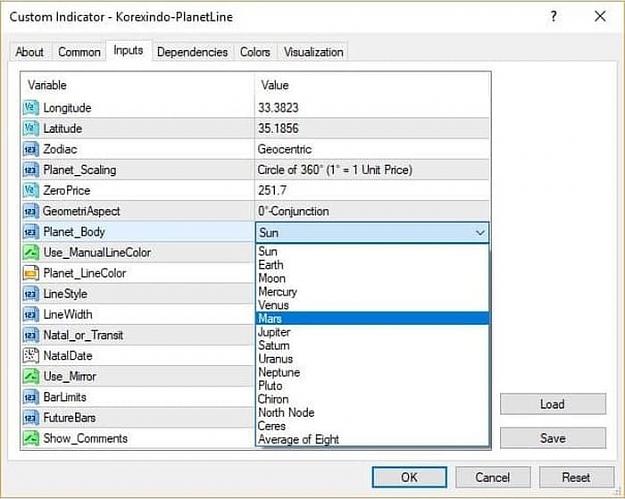Click the Save button
The width and height of the screenshot is (625, 499).
553,438
